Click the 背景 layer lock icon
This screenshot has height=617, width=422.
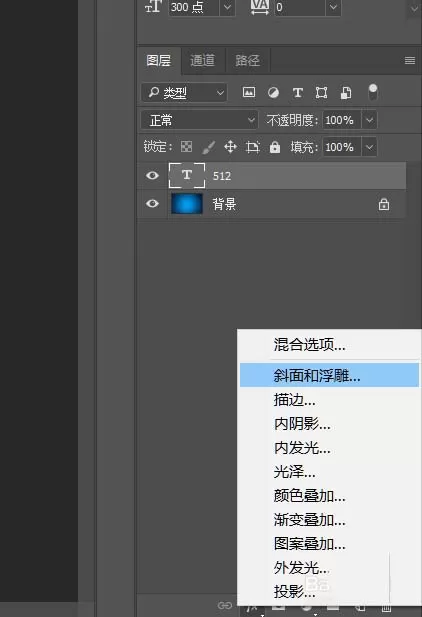[x=384, y=204]
